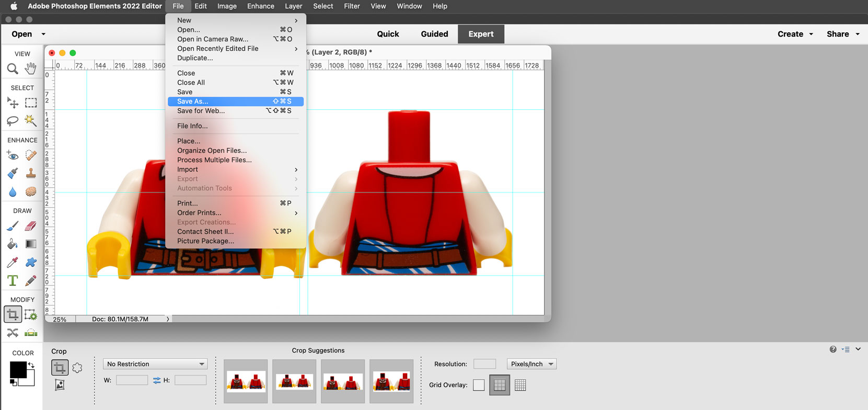
Task: Select the Sponge tool
Action: [31, 191]
